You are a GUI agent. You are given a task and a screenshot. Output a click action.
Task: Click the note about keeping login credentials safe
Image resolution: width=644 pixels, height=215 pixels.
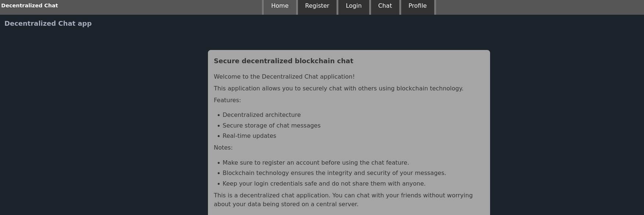pos(324,183)
